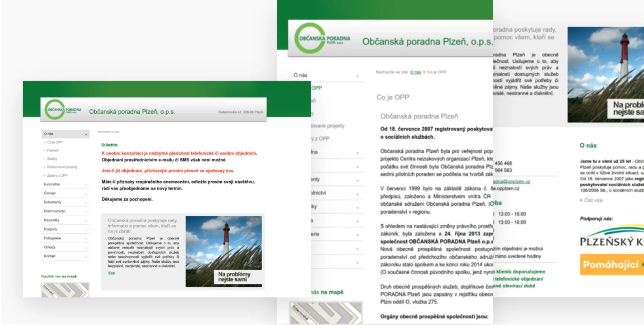Expand the Činnost menu arrow in left page
644x325 pixels.
point(86,194)
